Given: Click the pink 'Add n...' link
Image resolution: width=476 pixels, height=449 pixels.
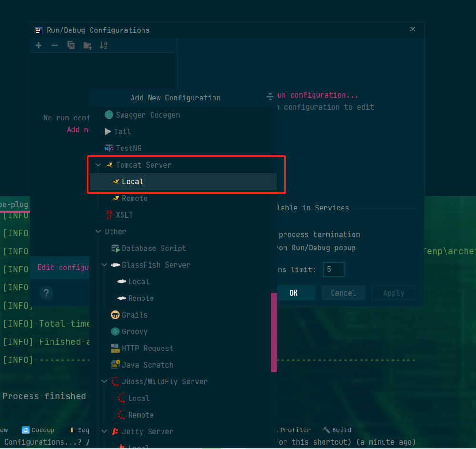Looking at the screenshot, I should (x=78, y=130).
